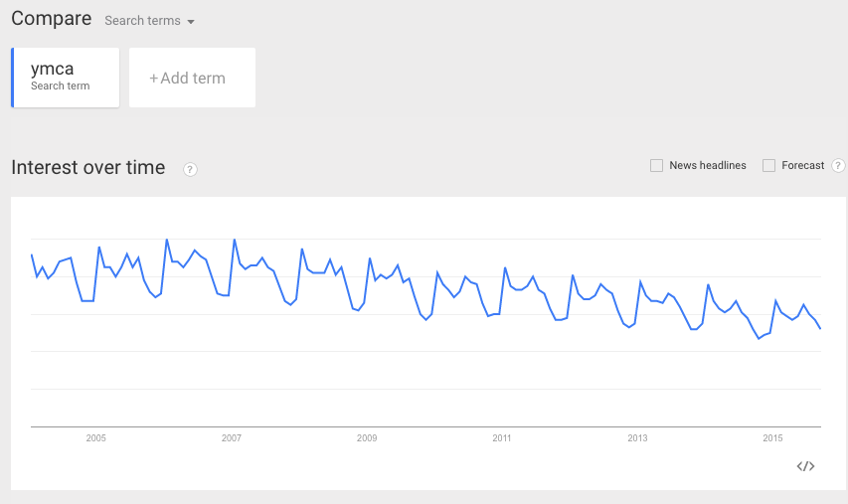Screen dimensions: 848x504
Task: Tick the Forecast checkbox
Action: coord(768,165)
